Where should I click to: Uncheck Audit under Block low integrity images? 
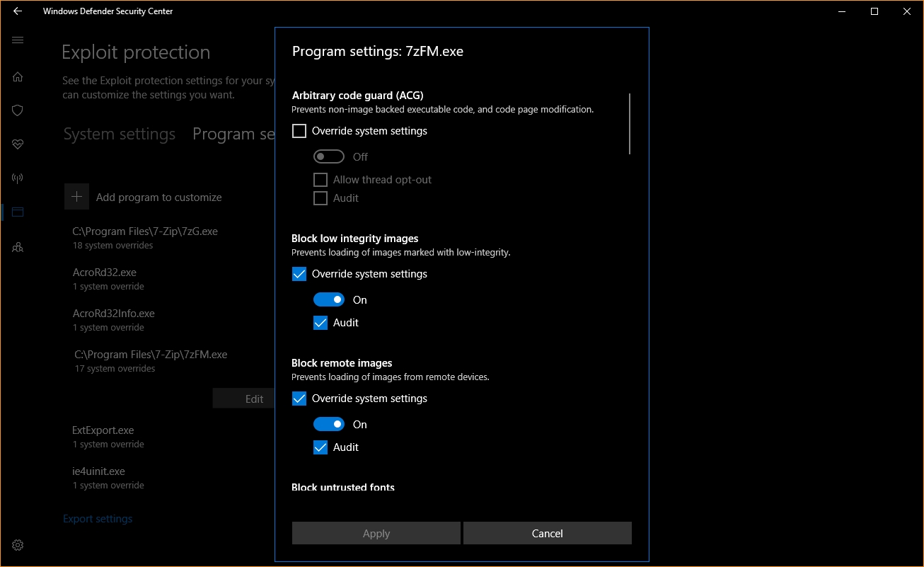[320, 323]
